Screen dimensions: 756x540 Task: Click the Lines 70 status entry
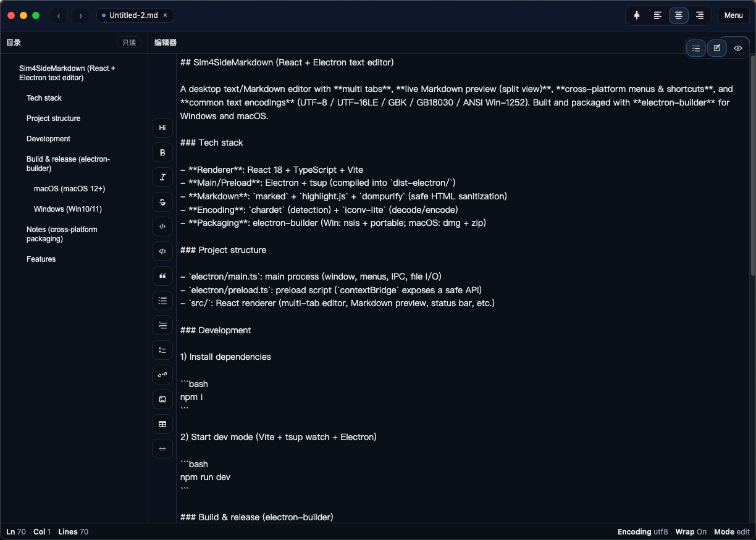coord(73,532)
